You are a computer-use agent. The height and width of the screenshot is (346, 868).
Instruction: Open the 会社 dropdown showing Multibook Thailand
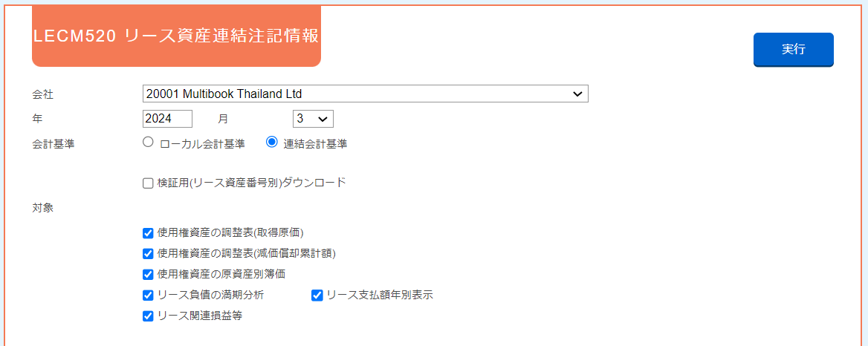point(366,94)
